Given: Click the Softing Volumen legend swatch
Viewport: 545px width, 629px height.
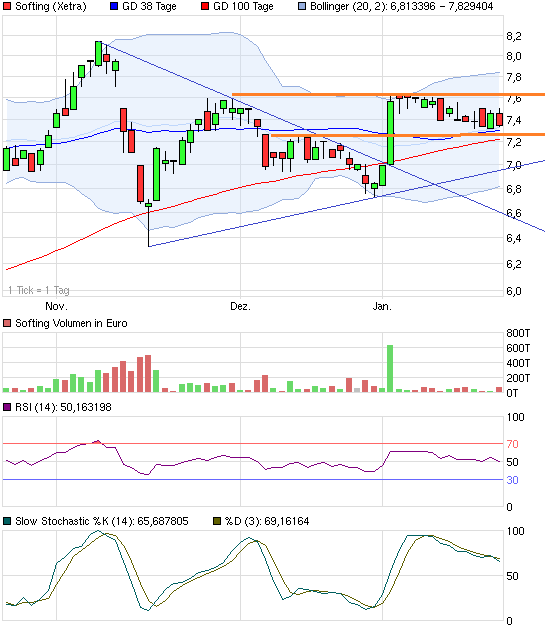Looking at the screenshot, I should click(x=7, y=323).
